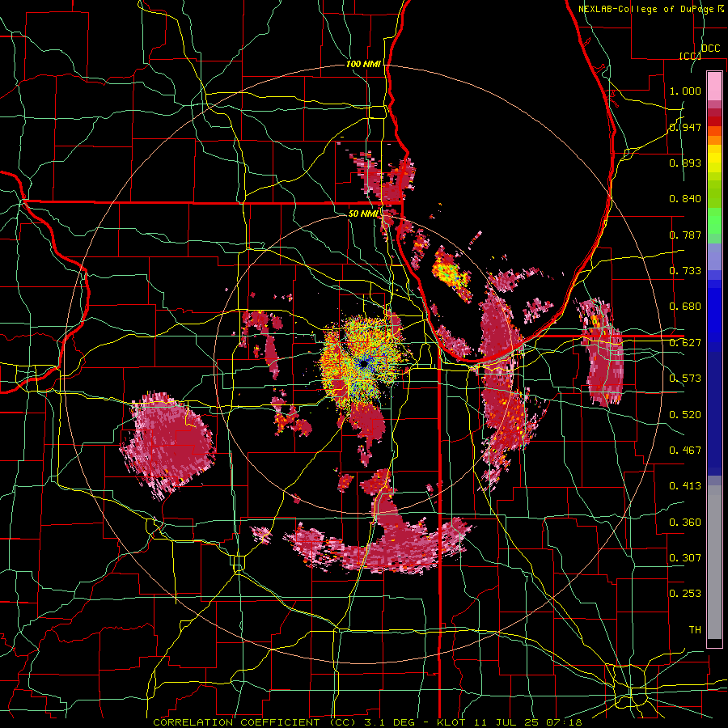Select the 0.307 scale value
The height and width of the screenshot is (728, 728).
(685, 558)
